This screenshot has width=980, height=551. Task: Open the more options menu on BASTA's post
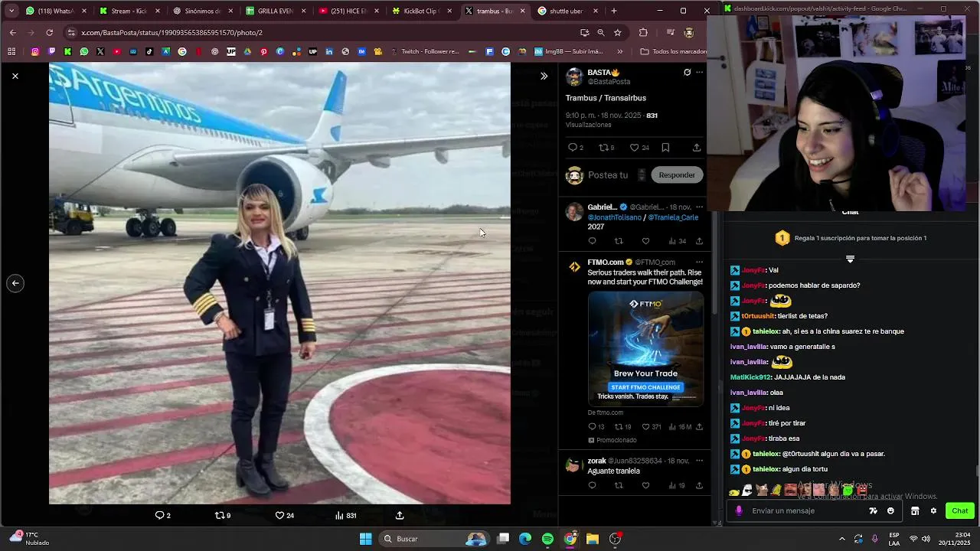tap(699, 73)
